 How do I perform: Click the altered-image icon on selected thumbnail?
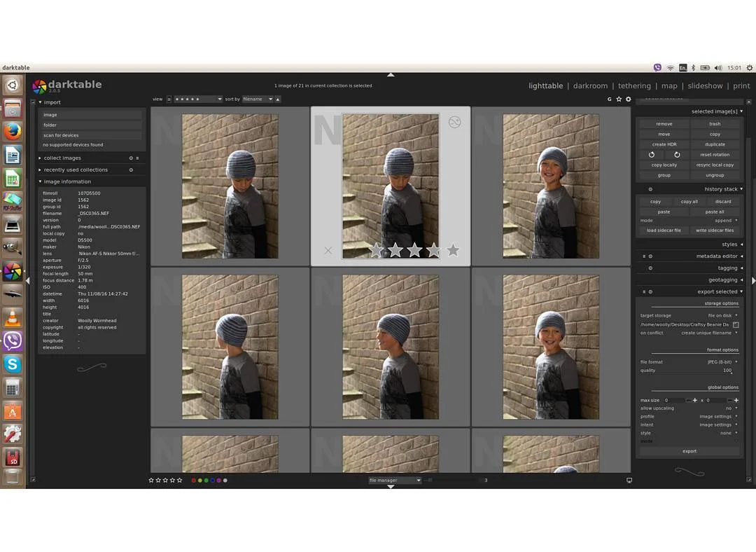click(x=454, y=122)
